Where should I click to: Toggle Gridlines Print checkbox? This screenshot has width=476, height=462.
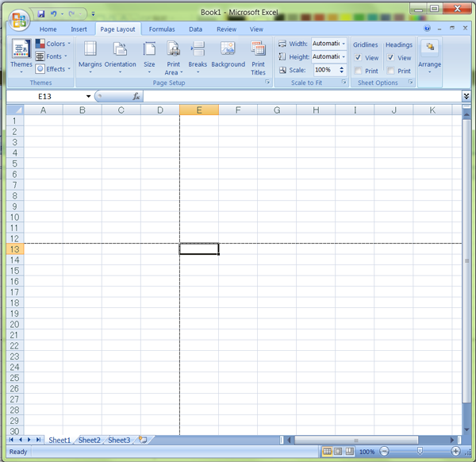[358, 71]
